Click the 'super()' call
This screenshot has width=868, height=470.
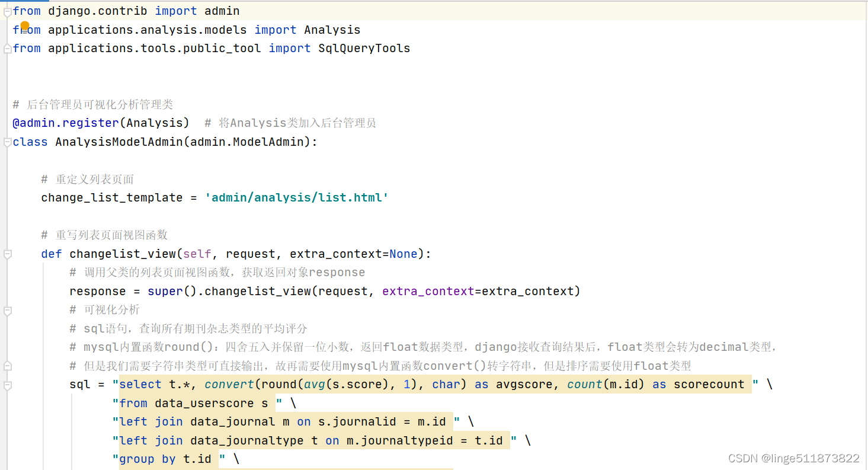(172, 291)
